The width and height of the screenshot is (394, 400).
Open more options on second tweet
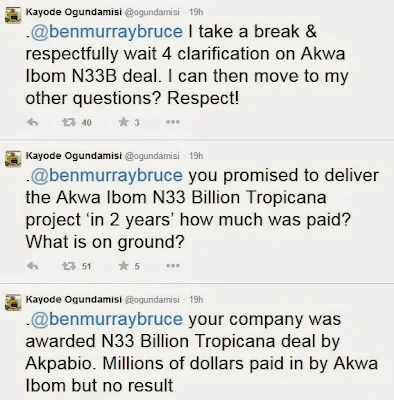[173, 266]
